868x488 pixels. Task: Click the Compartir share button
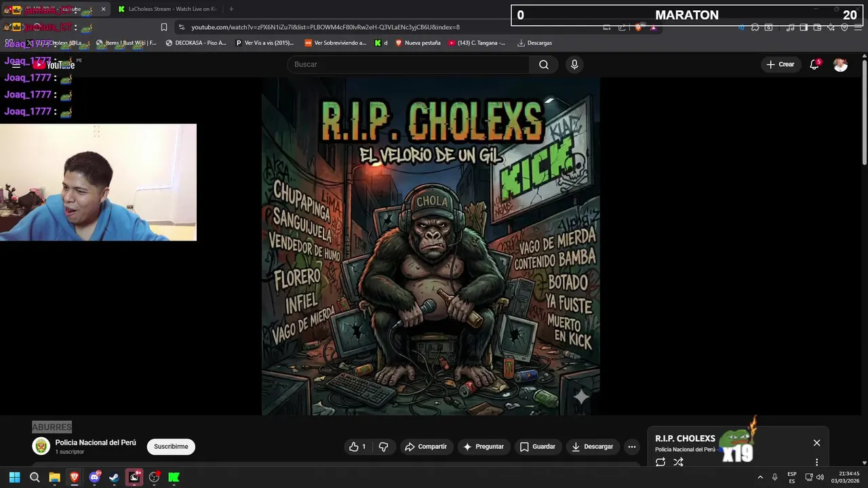pos(426,447)
